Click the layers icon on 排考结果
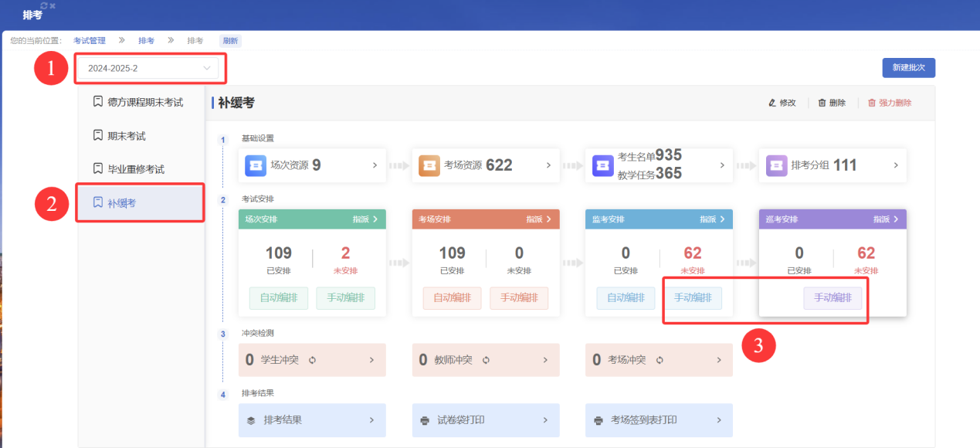Viewport: 980px width, 448px height. pyautogui.click(x=251, y=421)
